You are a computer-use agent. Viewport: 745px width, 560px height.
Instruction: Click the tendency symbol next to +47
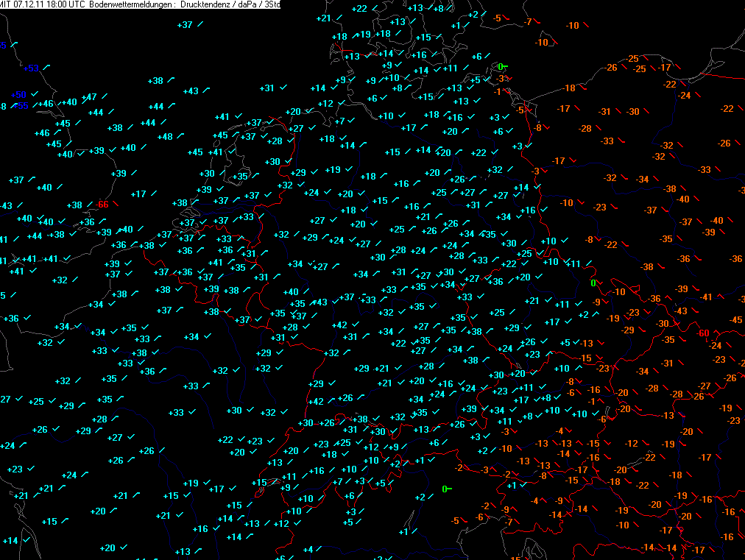(x=106, y=96)
